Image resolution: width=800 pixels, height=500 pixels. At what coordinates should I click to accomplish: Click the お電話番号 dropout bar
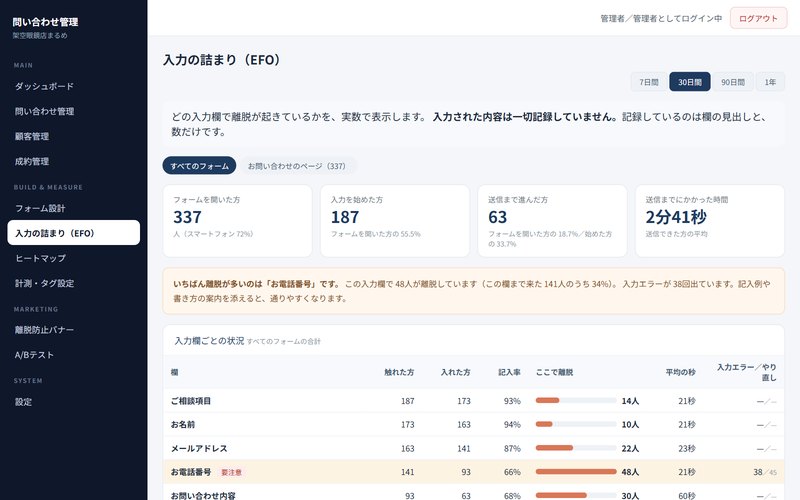[x=576, y=471]
